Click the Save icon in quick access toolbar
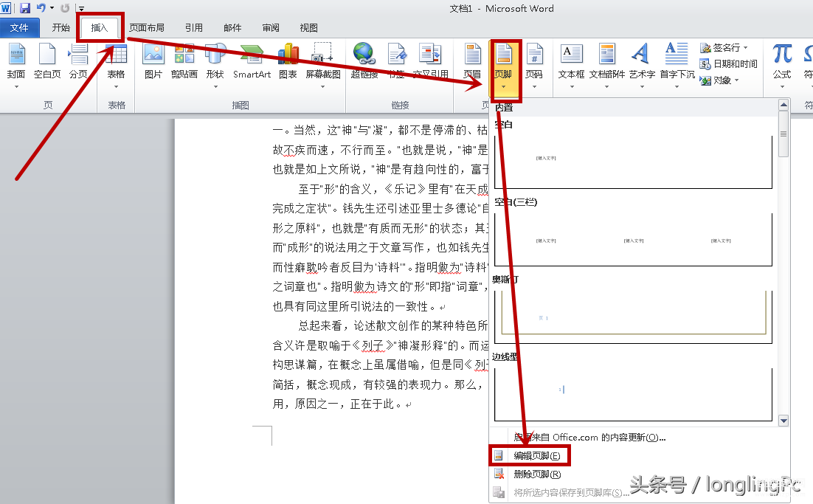Viewport: 813px width, 504px height. coord(25,8)
